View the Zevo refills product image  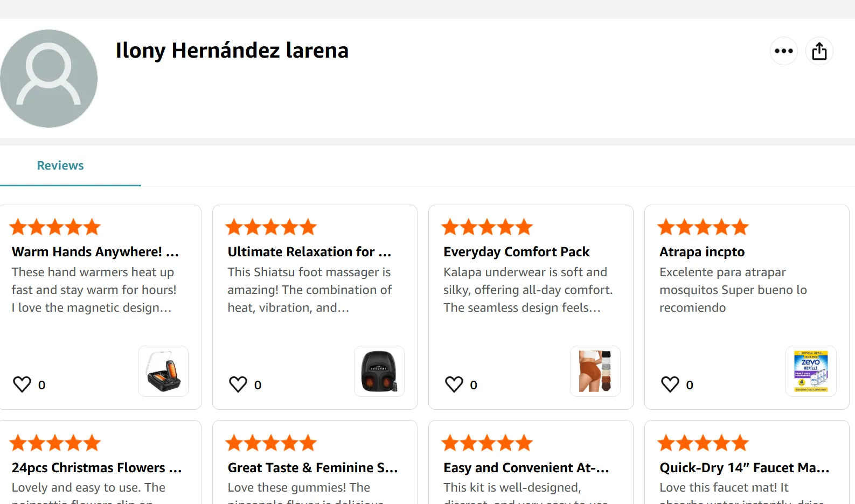[811, 372]
